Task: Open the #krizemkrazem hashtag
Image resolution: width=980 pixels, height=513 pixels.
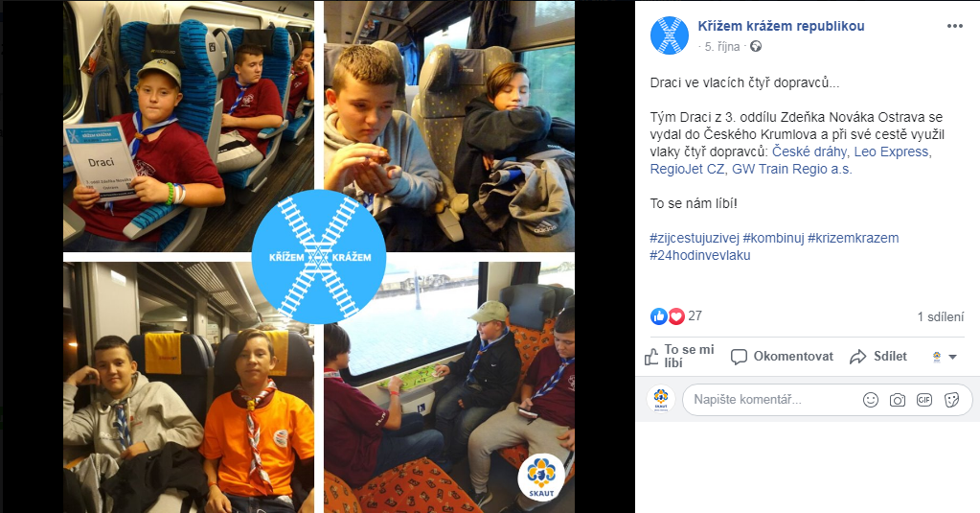Action: click(x=854, y=238)
